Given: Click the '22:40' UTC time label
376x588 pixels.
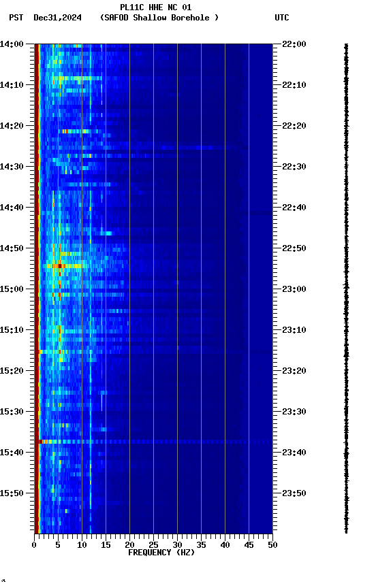Looking at the screenshot, I should 294,208.
